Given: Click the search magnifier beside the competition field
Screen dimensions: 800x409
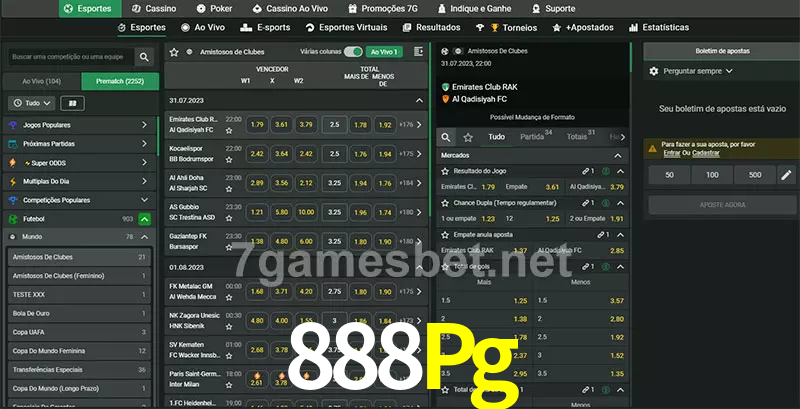Looking at the screenshot, I should 145,58.
